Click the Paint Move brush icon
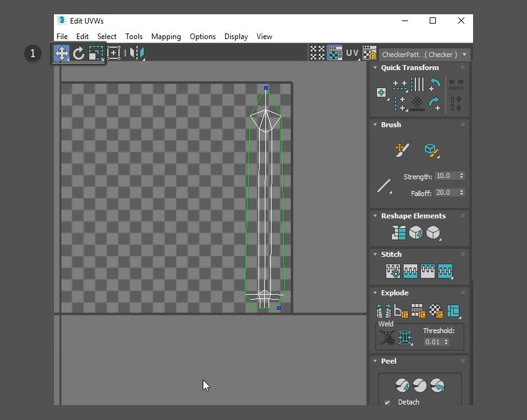 point(402,150)
